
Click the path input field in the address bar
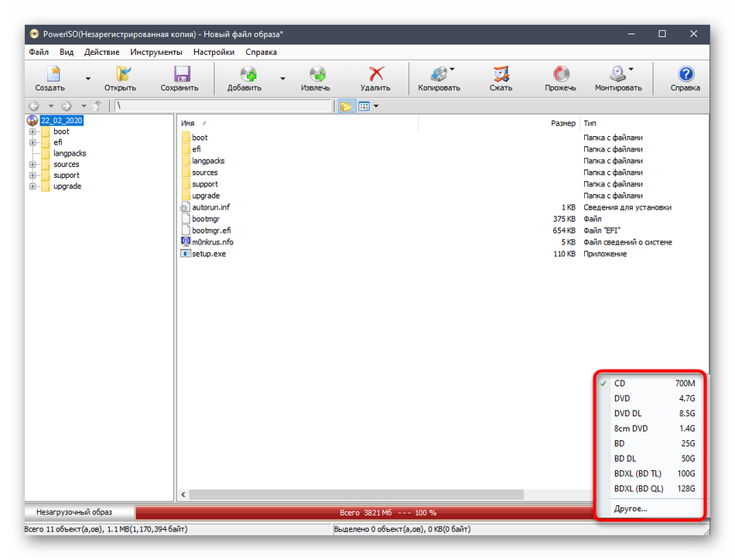coord(223,106)
